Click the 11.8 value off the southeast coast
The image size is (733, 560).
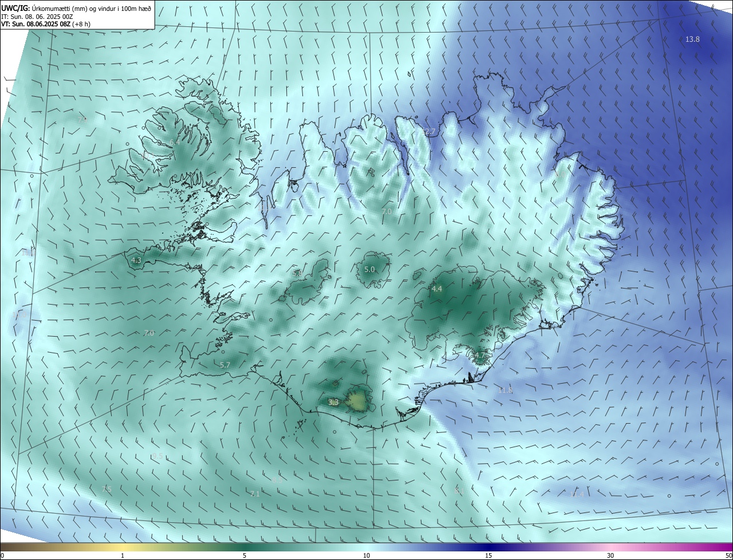[505, 390]
